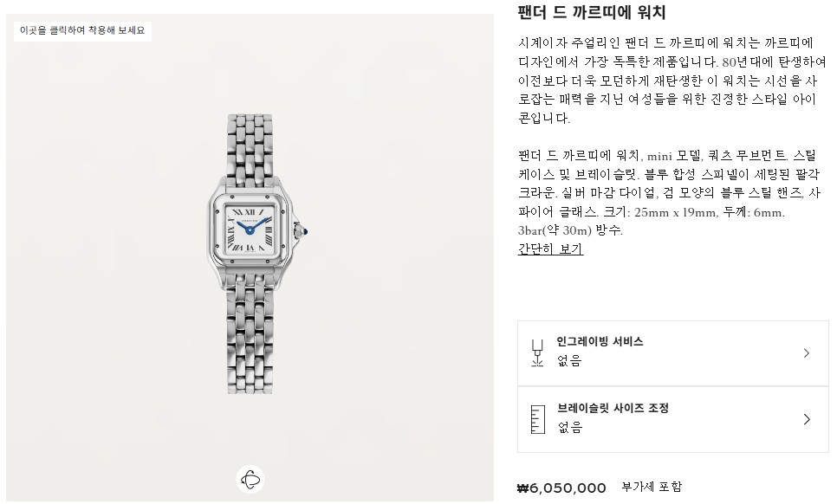Select the 인그레이빙 서비스 label
This screenshot has height=504, width=837.
[x=600, y=342]
